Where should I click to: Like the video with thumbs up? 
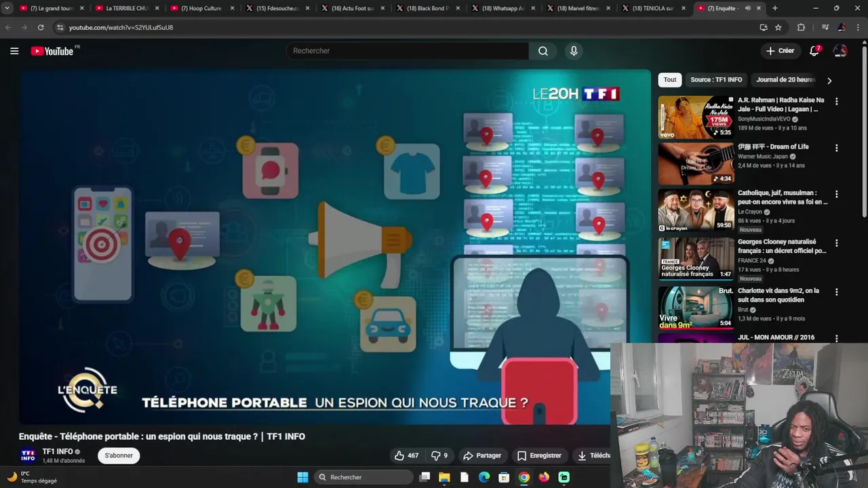407,455
